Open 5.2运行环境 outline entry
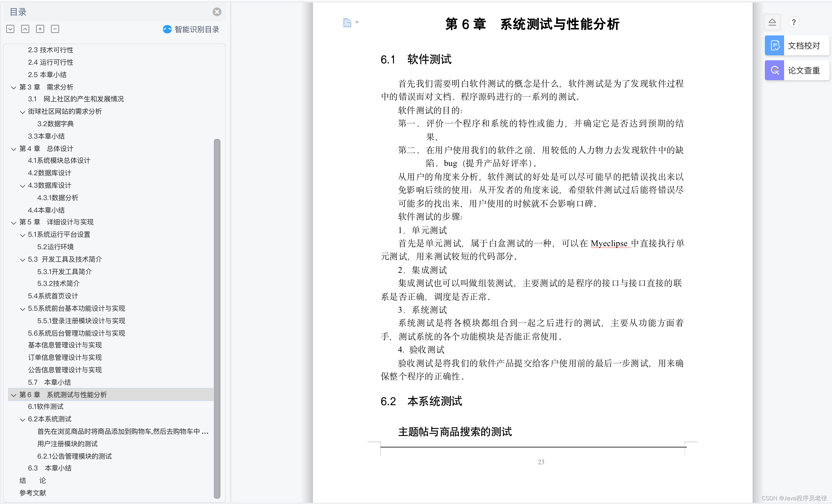Screen dimensions: 832x504 [x=55, y=247]
